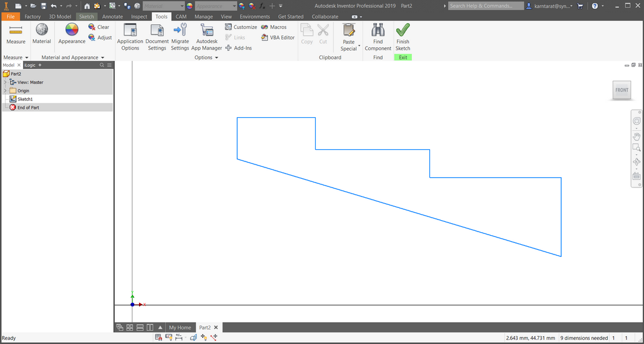Select Zoom tool in navigation bar

pyautogui.click(x=637, y=148)
